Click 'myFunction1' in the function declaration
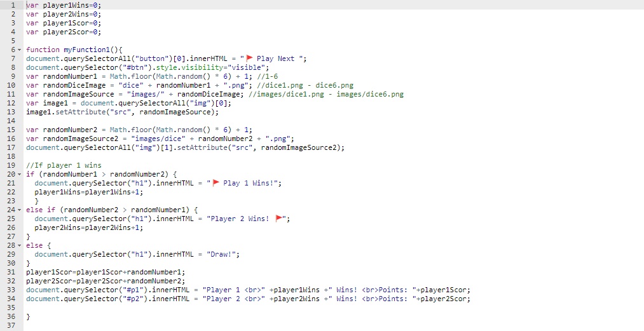Image resolution: width=644 pixels, height=331 pixels. point(86,50)
